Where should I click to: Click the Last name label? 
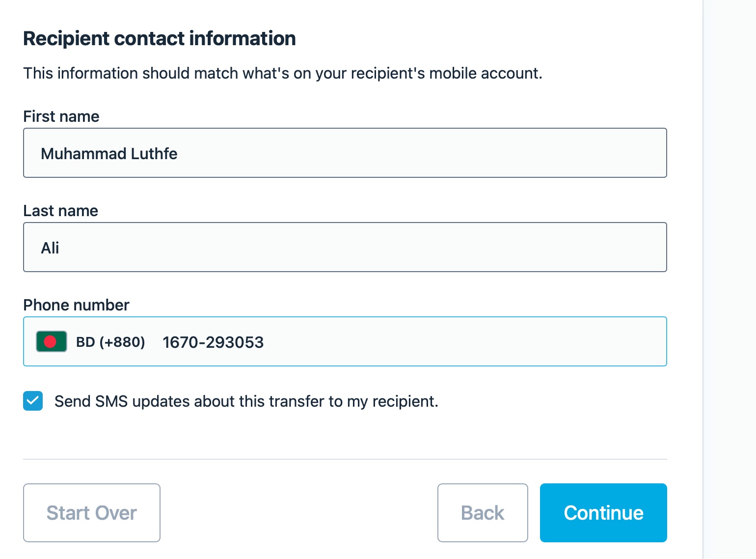(x=61, y=211)
